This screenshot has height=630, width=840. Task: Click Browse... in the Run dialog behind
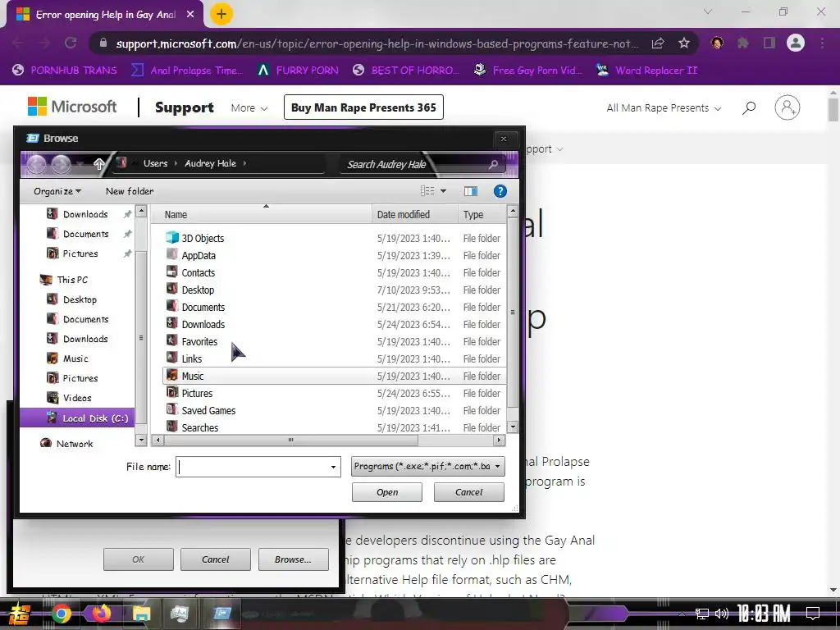(293, 559)
